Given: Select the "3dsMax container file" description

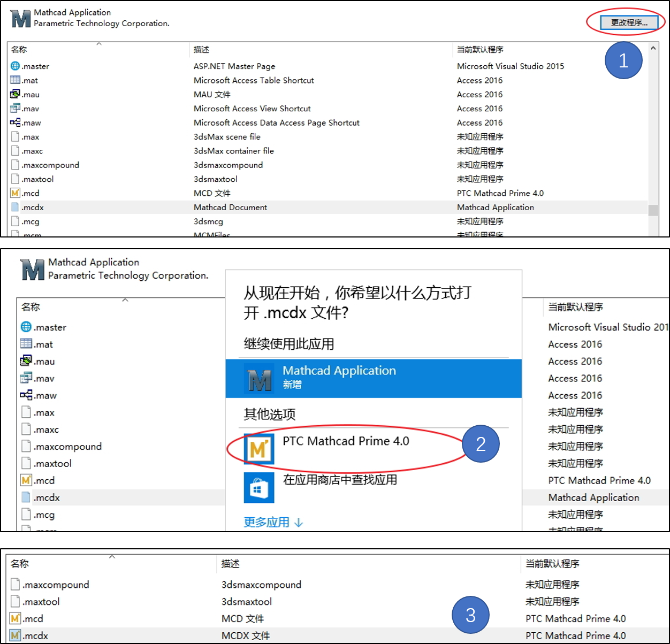Looking at the screenshot, I should pos(234,151).
